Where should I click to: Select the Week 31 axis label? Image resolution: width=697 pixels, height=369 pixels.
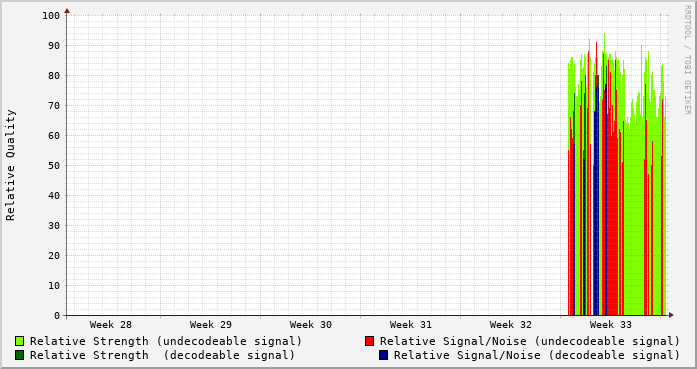[x=411, y=325]
